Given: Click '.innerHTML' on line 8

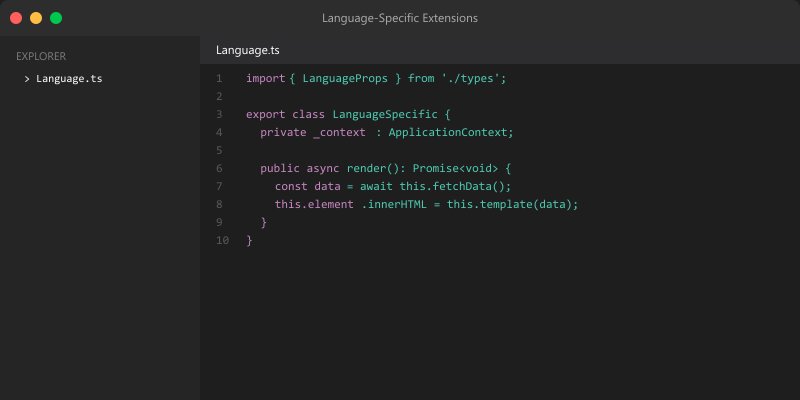Looking at the screenshot, I should 394,205.
